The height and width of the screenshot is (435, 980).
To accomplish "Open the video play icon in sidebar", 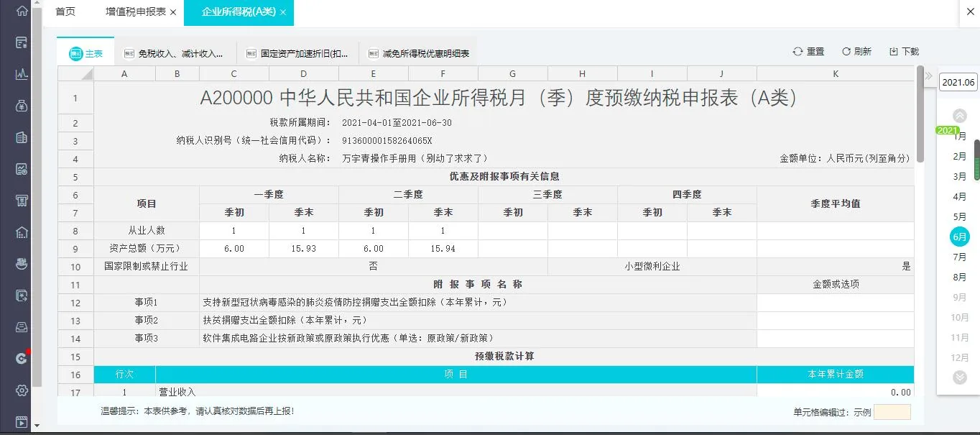I will [22, 422].
